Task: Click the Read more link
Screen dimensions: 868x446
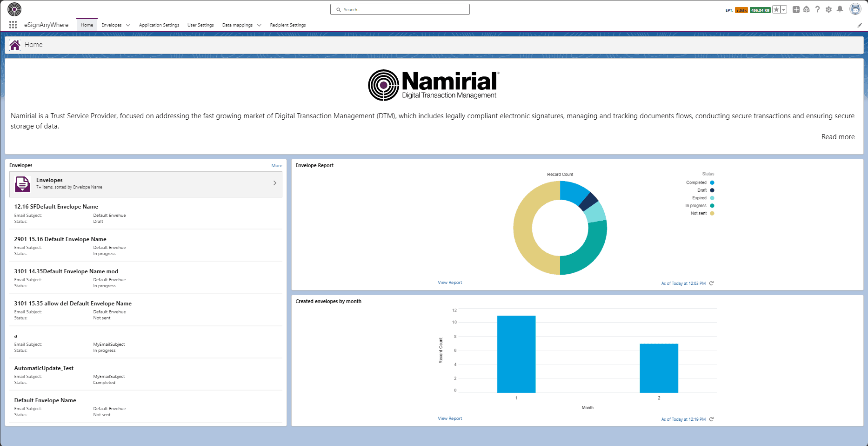Action: click(x=839, y=137)
